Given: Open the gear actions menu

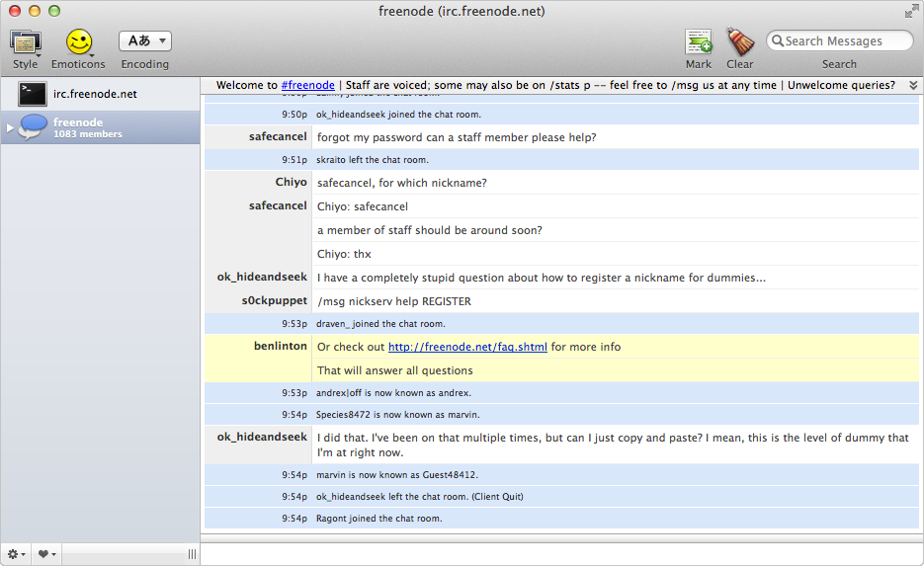Looking at the screenshot, I should [x=16, y=553].
